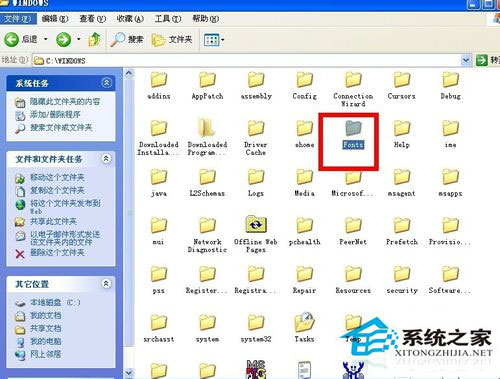Go up one folder level
This screenshot has width=500, height=379.
pos(95,40)
